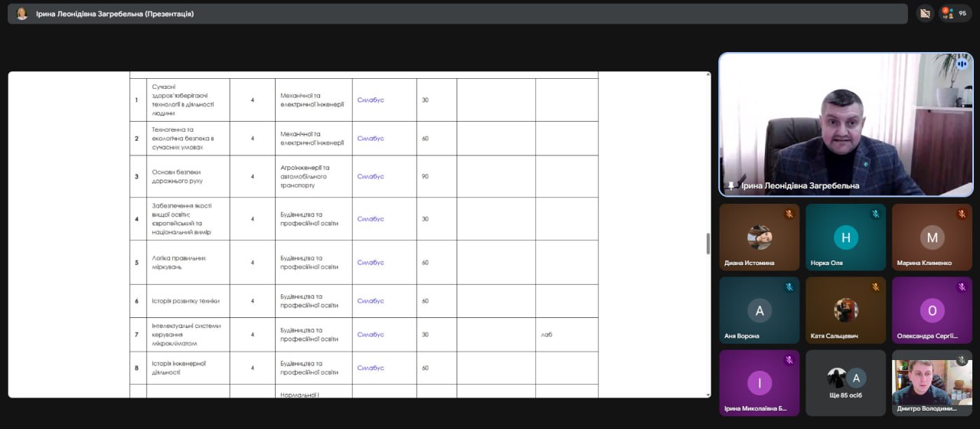This screenshot has height=429, width=980.
Task: Click the pin icon on the speaker's video tile
Action: [731, 185]
